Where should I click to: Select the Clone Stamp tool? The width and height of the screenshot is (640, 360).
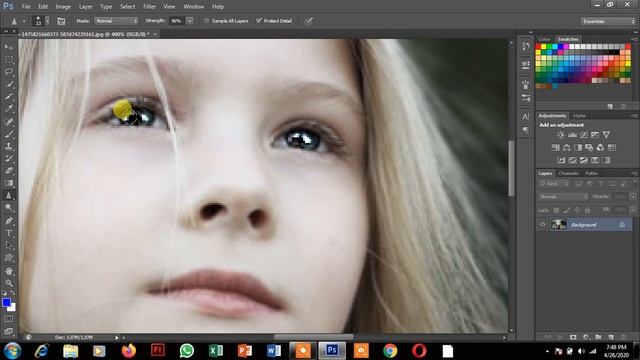point(9,146)
